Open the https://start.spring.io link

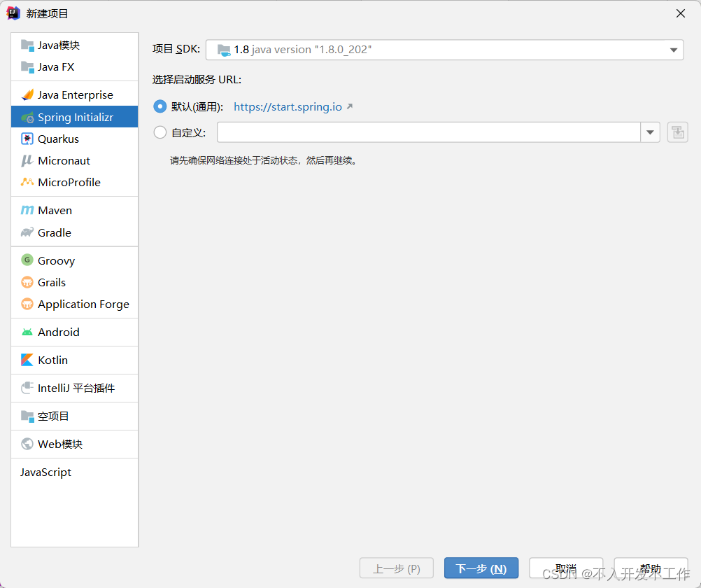coord(288,106)
